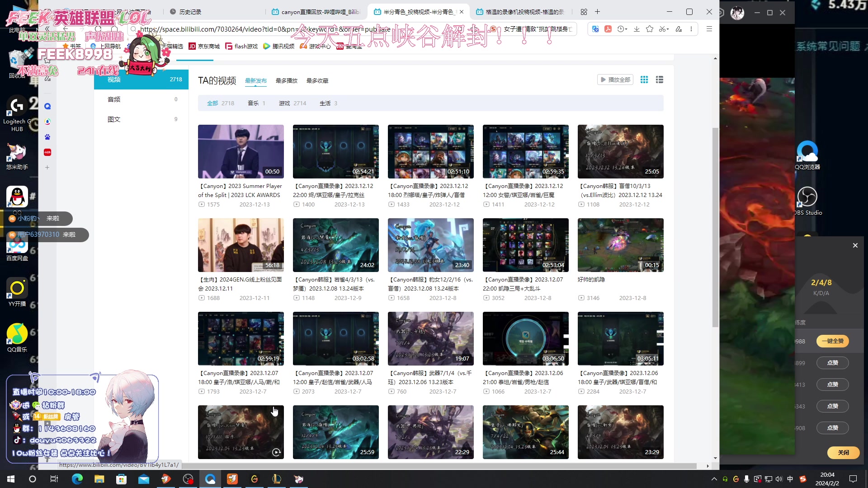868x488 pixels.
Task: Expand the history clock dropdown arrow
Action: pos(626,30)
